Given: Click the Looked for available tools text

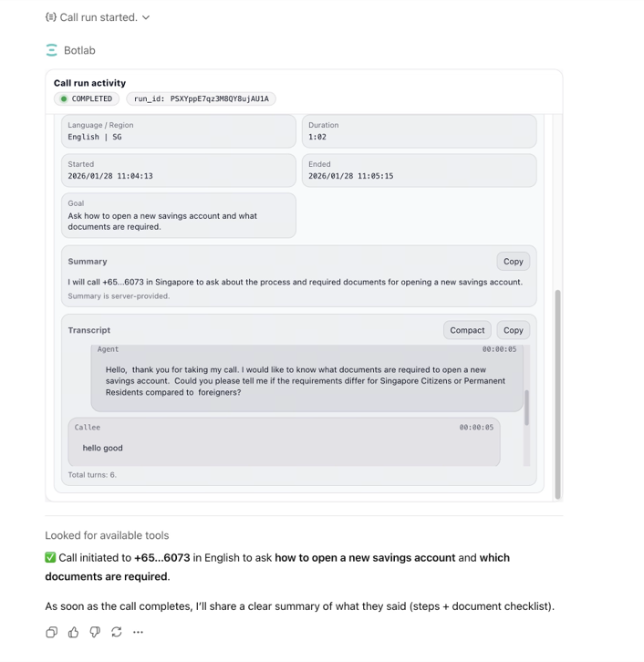Looking at the screenshot, I should (107, 535).
